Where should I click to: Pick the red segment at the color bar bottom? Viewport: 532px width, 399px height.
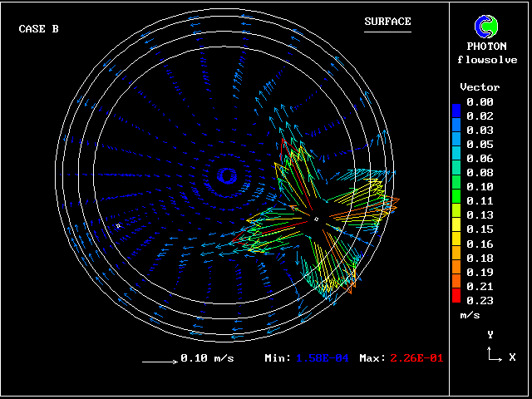(456, 298)
